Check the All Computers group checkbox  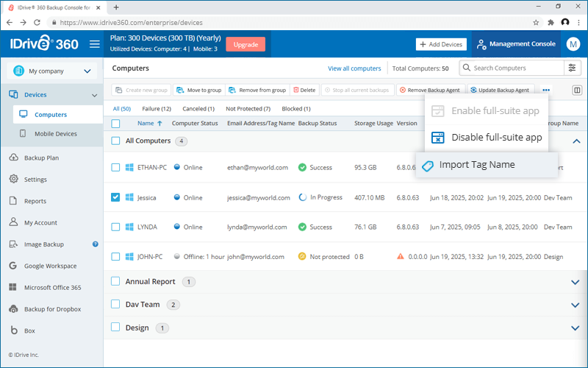pyautogui.click(x=115, y=141)
